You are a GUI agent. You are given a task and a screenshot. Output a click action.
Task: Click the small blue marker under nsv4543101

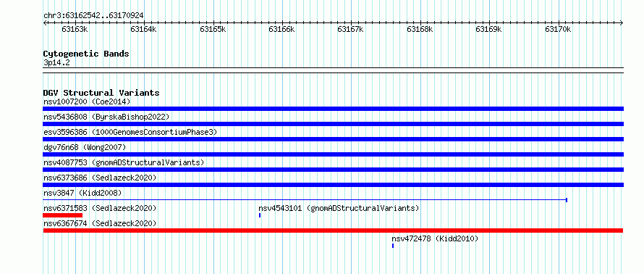[x=260, y=215]
